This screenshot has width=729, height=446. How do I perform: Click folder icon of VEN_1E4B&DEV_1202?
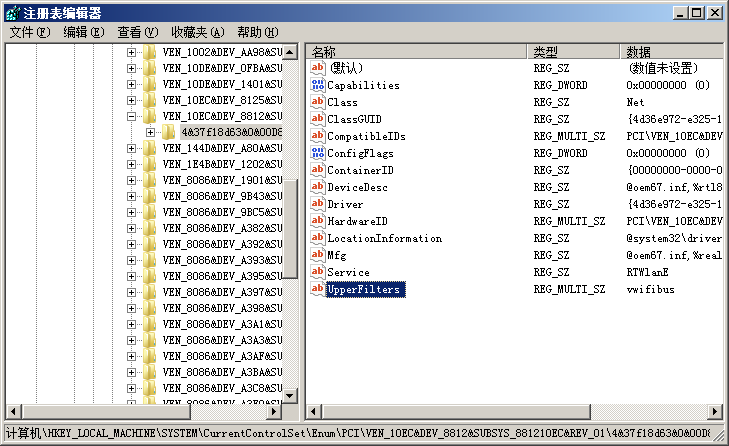[x=149, y=164]
